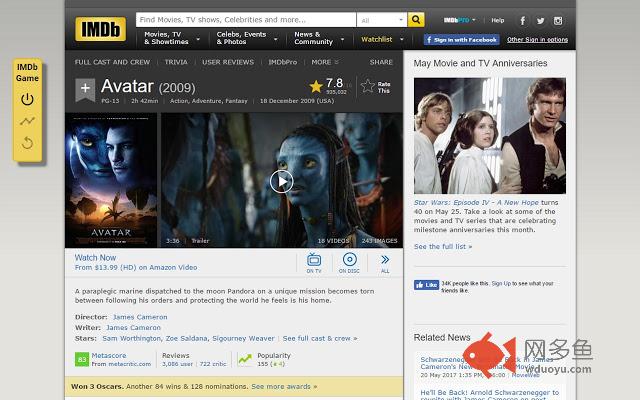This screenshot has height=400, width=640.
Task: Open the 18 Videos link
Action: 333,241
